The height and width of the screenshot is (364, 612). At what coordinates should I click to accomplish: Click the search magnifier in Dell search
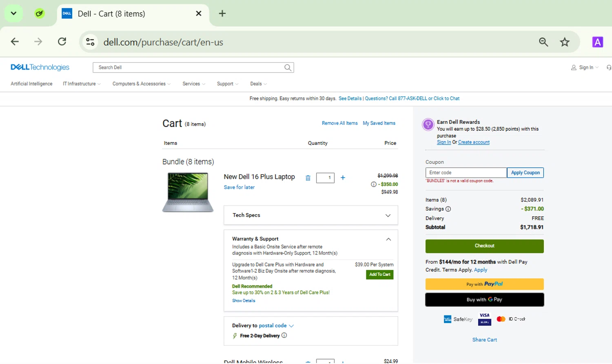[288, 68]
